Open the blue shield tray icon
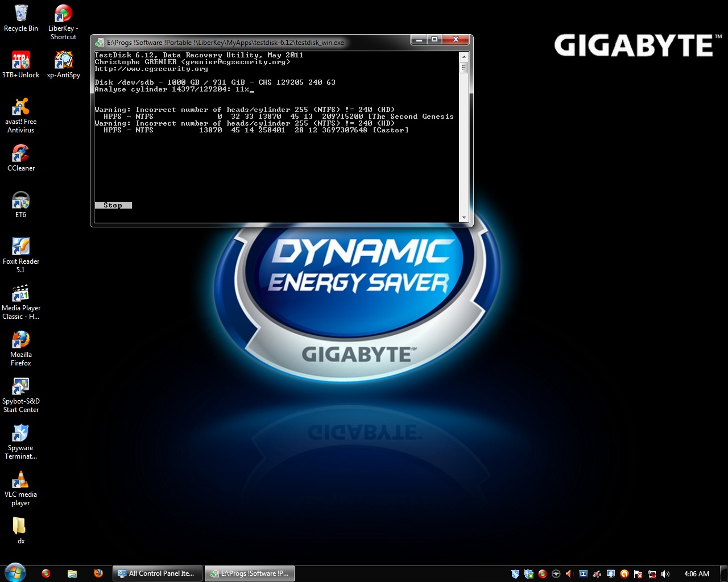The image size is (728, 582). pyautogui.click(x=515, y=574)
